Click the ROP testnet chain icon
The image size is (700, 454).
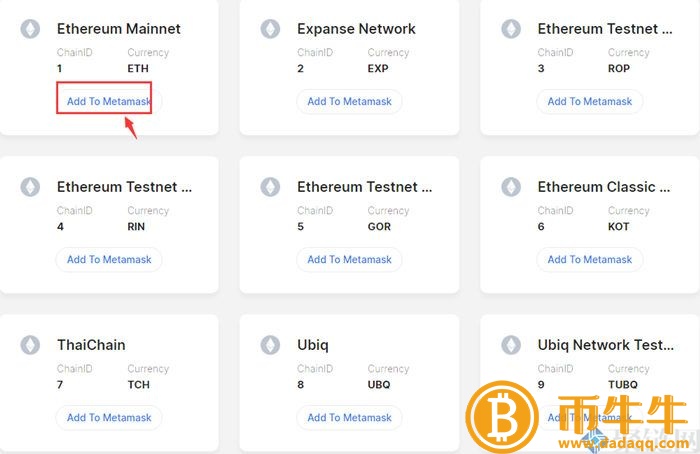(x=511, y=29)
